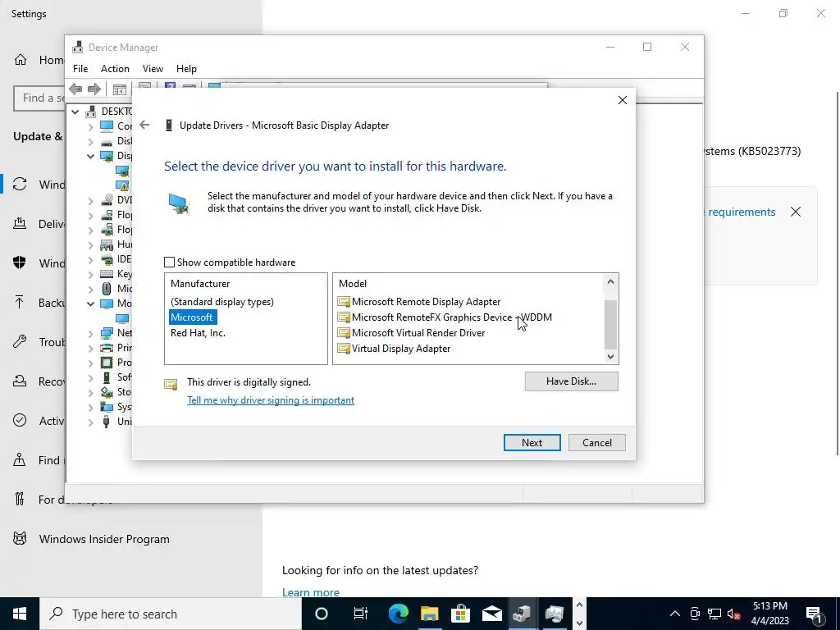Click the Processors chip icon
840x630 pixels.
[107, 363]
